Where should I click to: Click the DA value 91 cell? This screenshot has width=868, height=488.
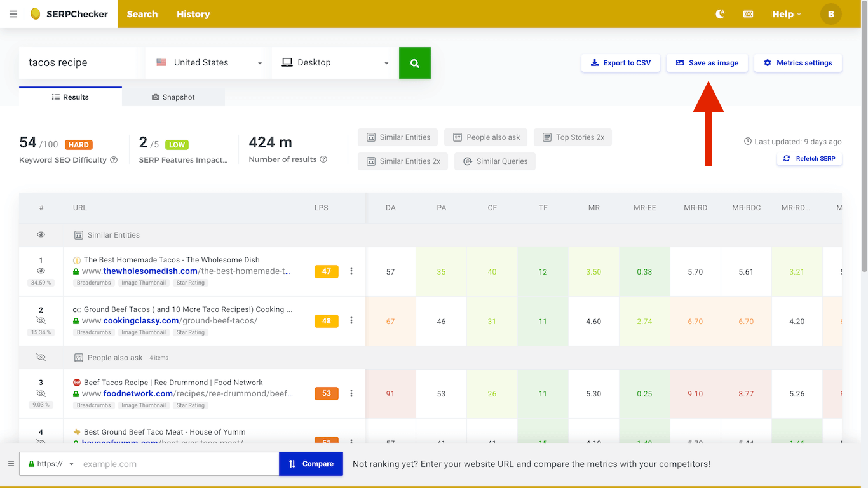[x=391, y=394]
